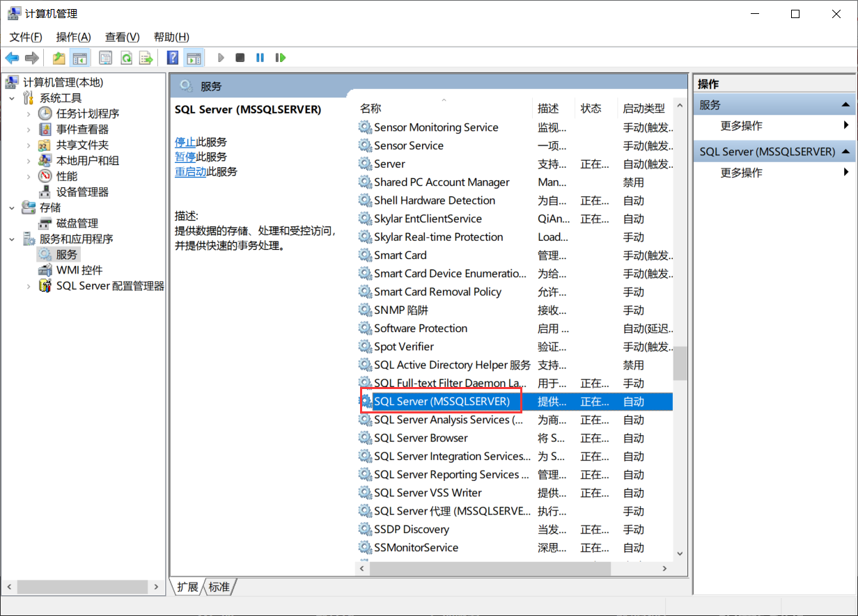Toggle the Show/Hide Action Pane icon
The image size is (858, 616).
click(194, 58)
